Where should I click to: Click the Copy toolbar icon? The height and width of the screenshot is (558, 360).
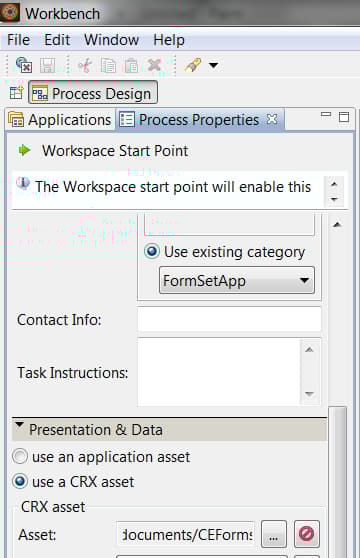click(108, 65)
